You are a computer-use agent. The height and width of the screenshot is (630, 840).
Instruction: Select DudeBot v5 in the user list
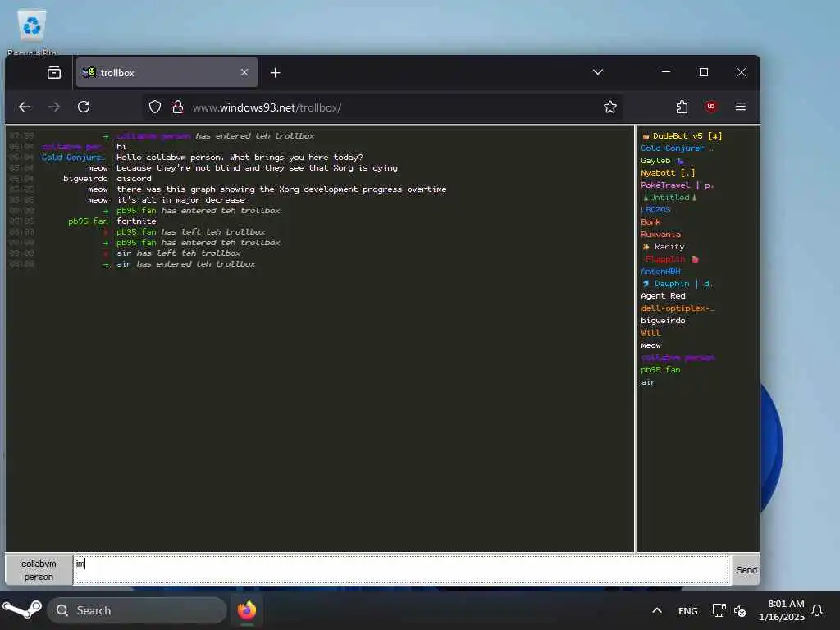point(682,136)
